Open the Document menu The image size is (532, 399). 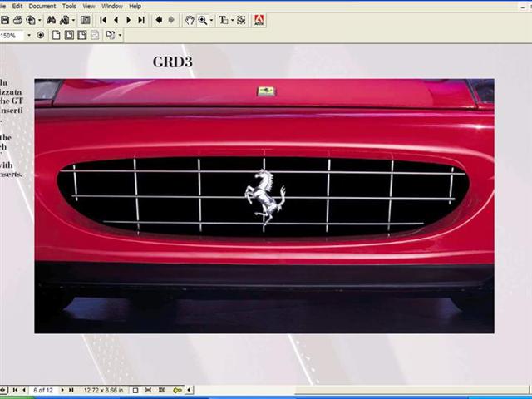click(x=42, y=6)
